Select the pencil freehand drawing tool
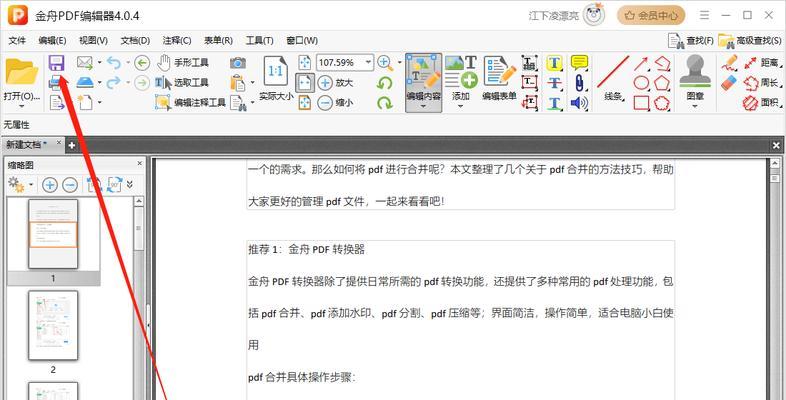The image size is (786, 400). pos(729,63)
